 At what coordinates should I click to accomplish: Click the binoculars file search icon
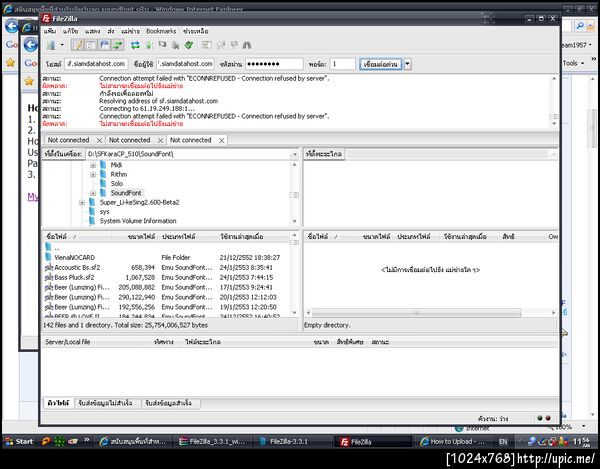tap(247, 45)
